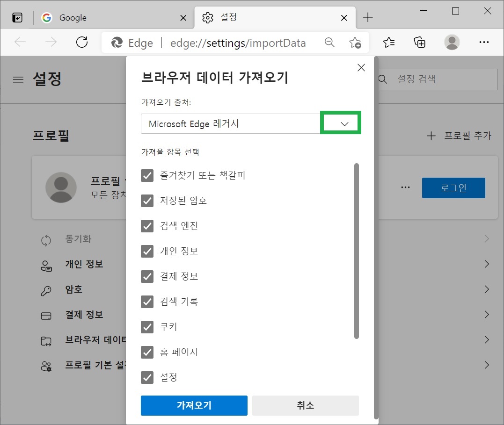Close the Google tab
The width and height of the screenshot is (504, 425).
pos(183,18)
